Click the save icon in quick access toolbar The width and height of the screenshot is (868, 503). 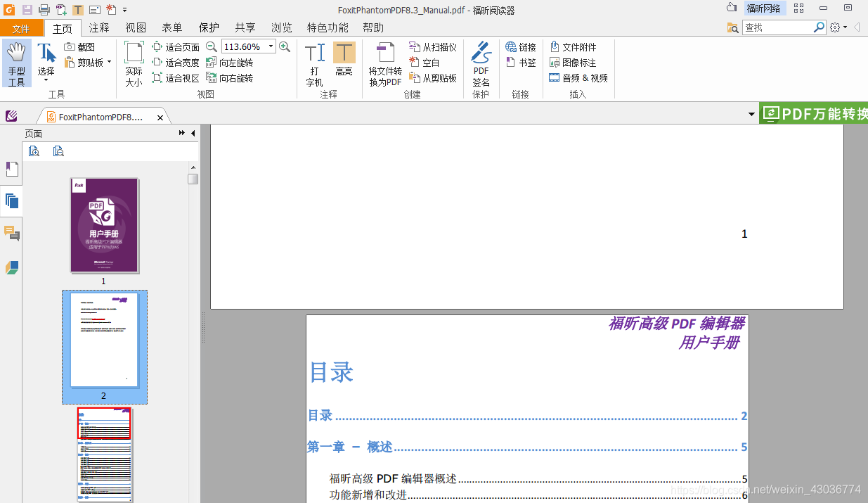pyautogui.click(x=27, y=9)
